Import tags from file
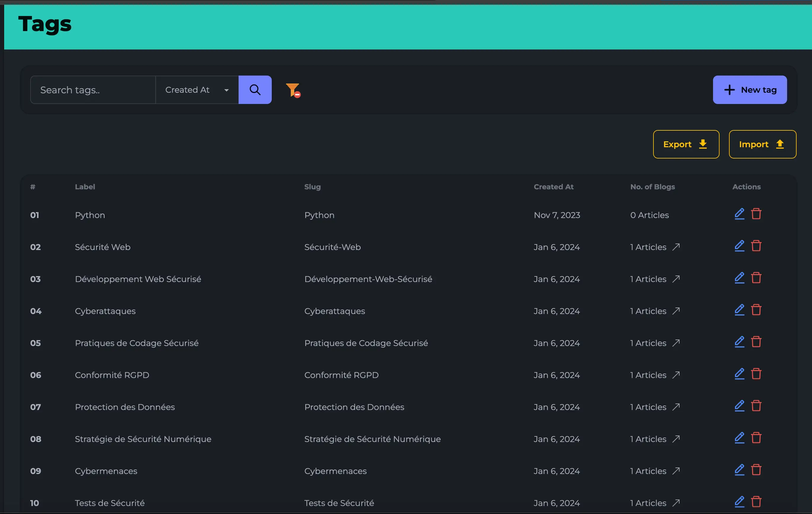Viewport: 812px width, 514px height. [x=762, y=144]
